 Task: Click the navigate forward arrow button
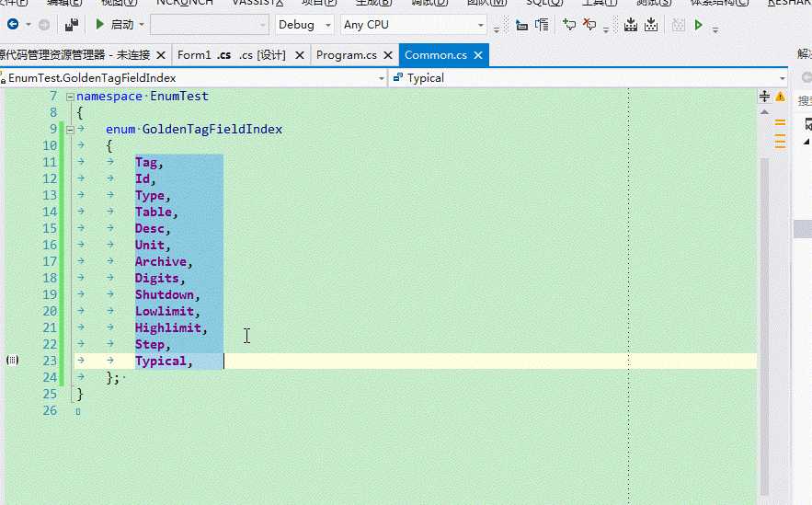tap(44, 24)
